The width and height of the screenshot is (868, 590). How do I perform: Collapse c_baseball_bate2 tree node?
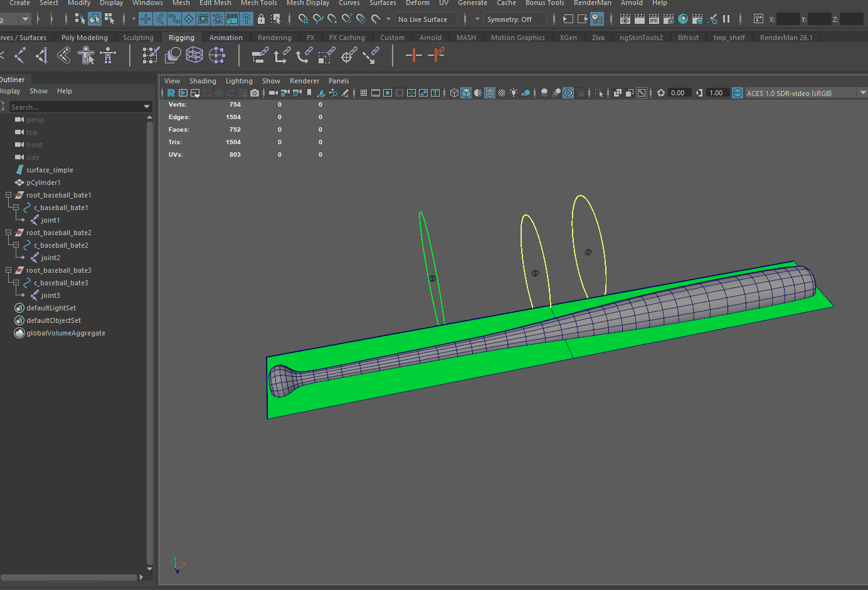point(16,245)
